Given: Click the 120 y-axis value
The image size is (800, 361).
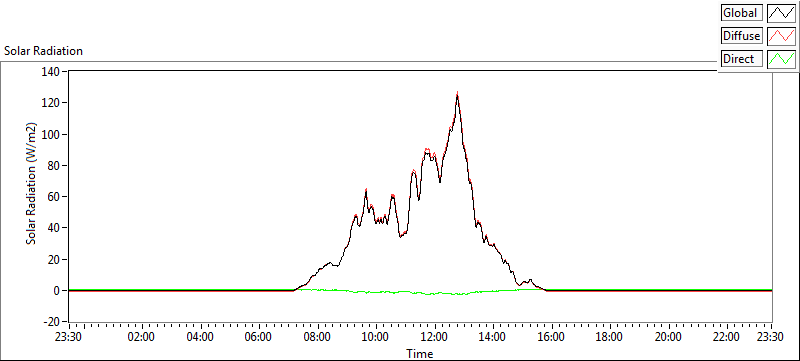Looking at the screenshot, I should tap(52, 103).
